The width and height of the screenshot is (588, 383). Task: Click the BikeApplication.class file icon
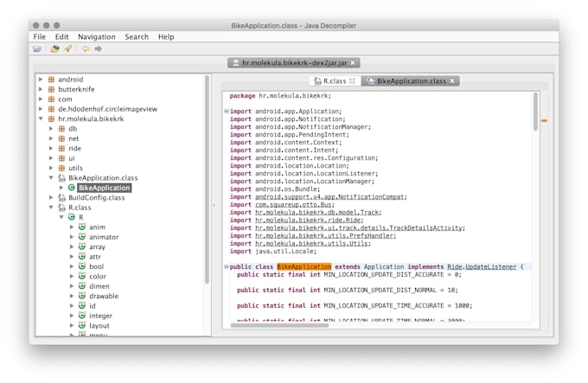click(62, 177)
